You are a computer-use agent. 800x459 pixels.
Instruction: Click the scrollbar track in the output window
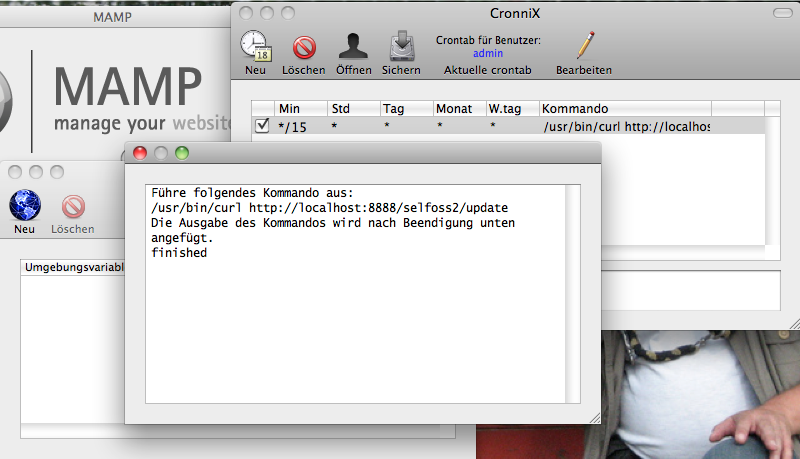(572, 294)
